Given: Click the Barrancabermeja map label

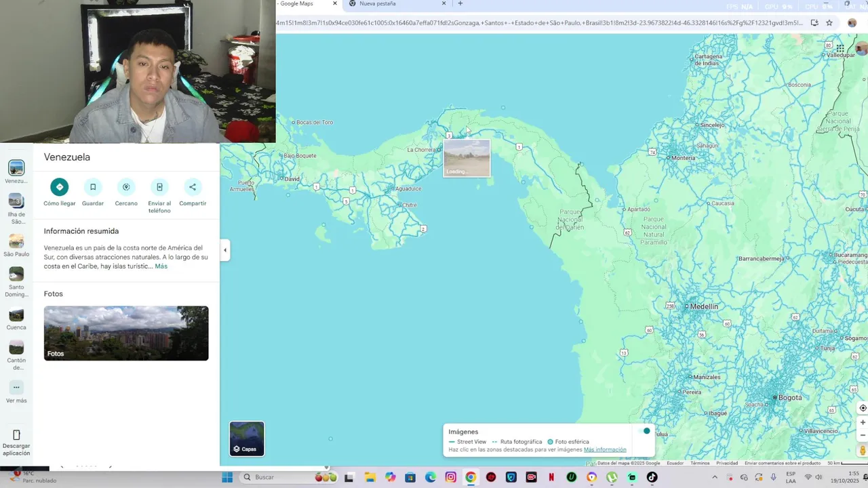Looking at the screenshot, I should tap(761, 259).
